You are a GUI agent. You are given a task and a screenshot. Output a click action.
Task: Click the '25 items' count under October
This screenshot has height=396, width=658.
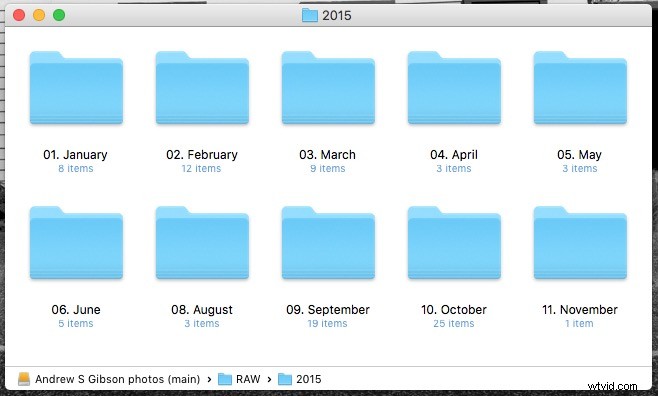[x=454, y=323]
